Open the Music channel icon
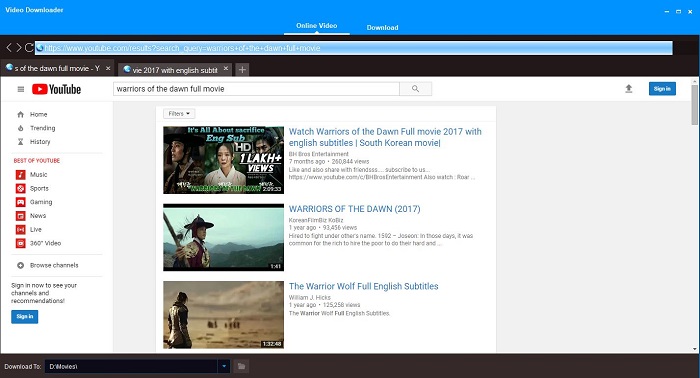Screen dimensions: 700x378 coord(21,174)
